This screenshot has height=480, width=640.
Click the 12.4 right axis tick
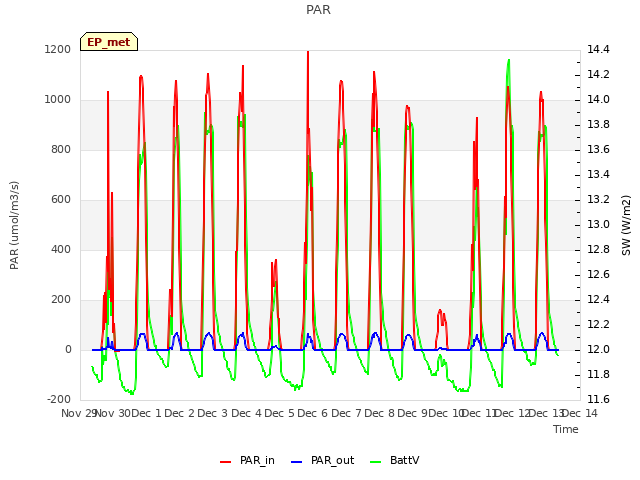pyautogui.click(x=598, y=300)
